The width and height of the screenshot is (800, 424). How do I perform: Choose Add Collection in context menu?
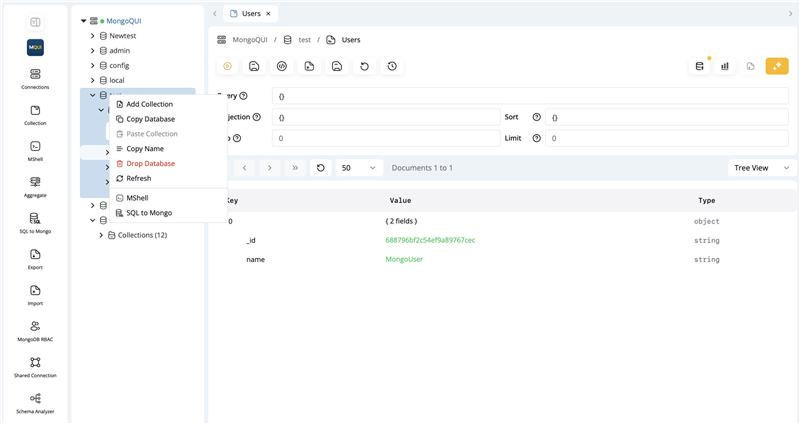click(x=149, y=104)
